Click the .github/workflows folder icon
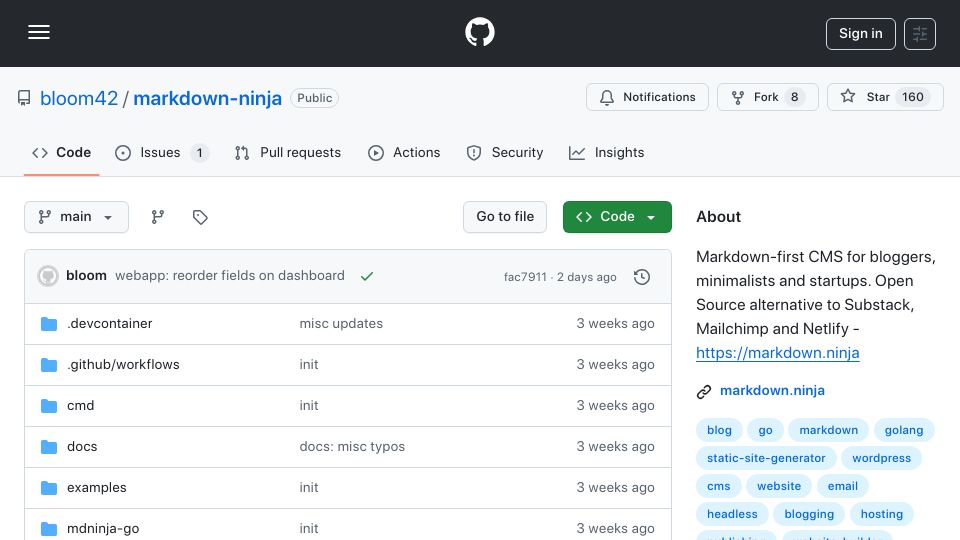Image resolution: width=960 pixels, height=540 pixels. pyautogui.click(x=49, y=365)
